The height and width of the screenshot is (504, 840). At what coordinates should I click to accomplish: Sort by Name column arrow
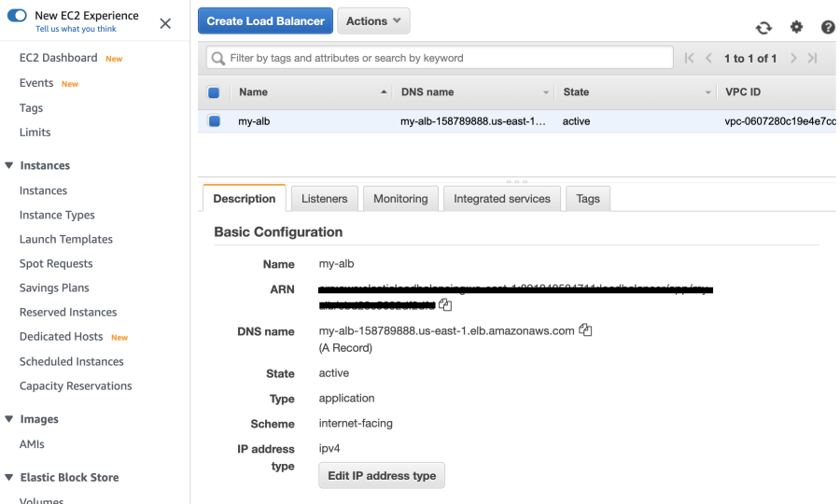(x=384, y=92)
